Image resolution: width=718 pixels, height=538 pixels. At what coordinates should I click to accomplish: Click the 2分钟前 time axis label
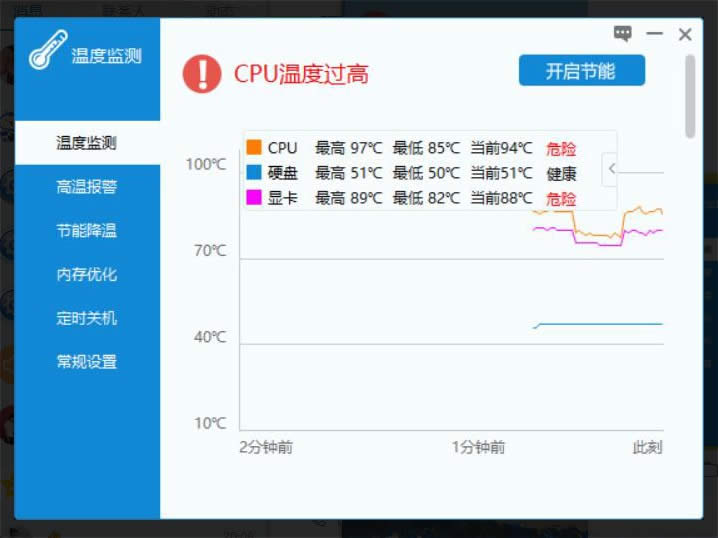[266, 447]
